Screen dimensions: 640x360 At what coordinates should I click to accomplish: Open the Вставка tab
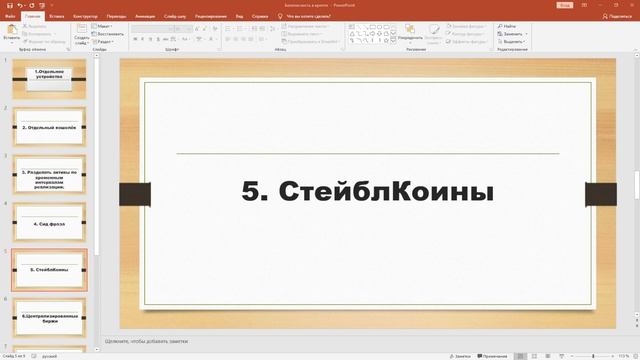57,16
